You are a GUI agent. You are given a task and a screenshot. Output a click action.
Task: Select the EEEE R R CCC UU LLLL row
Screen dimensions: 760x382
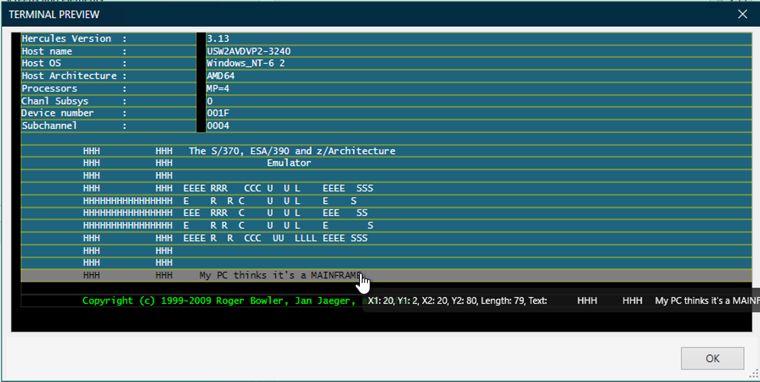point(386,238)
